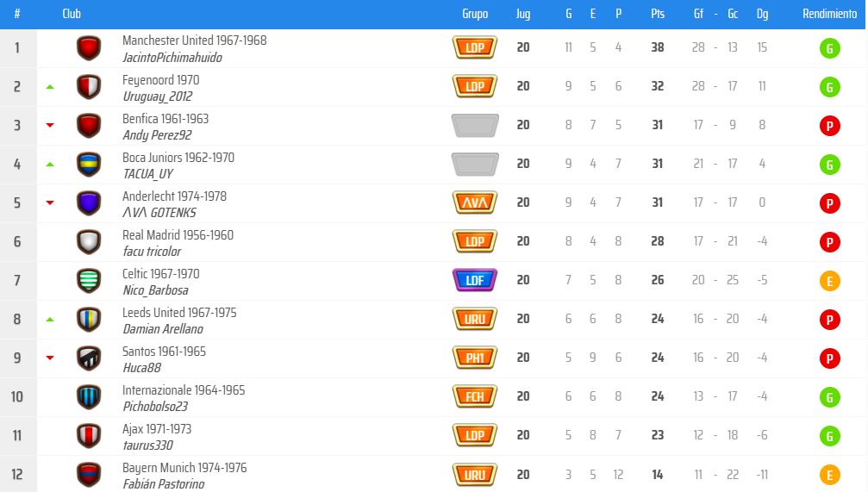Click the AVA group badge for Anderlecht
Viewport: 868px width, 492px height.
(475, 203)
